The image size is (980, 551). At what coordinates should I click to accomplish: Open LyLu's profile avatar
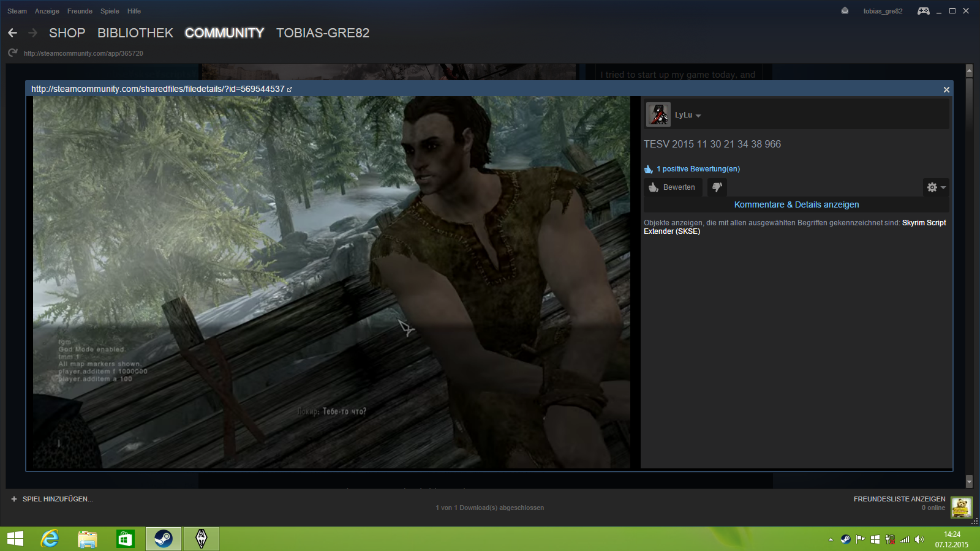coord(658,114)
